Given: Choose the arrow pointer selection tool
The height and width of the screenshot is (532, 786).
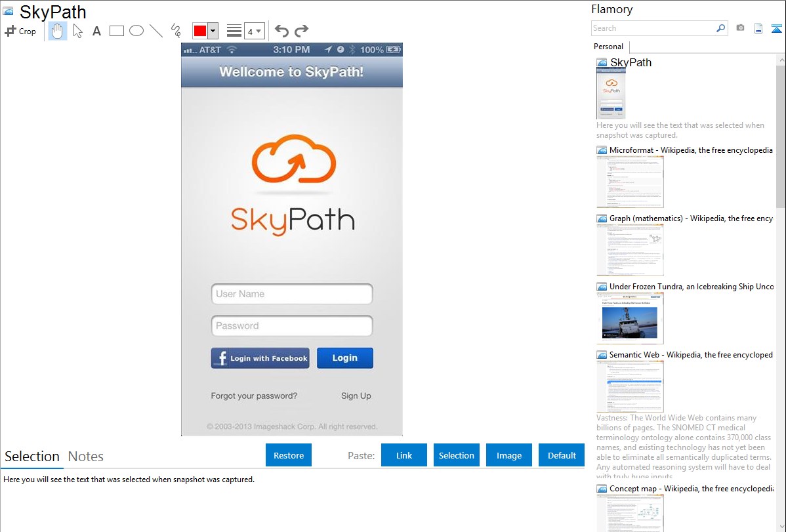Looking at the screenshot, I should [77, 31].
